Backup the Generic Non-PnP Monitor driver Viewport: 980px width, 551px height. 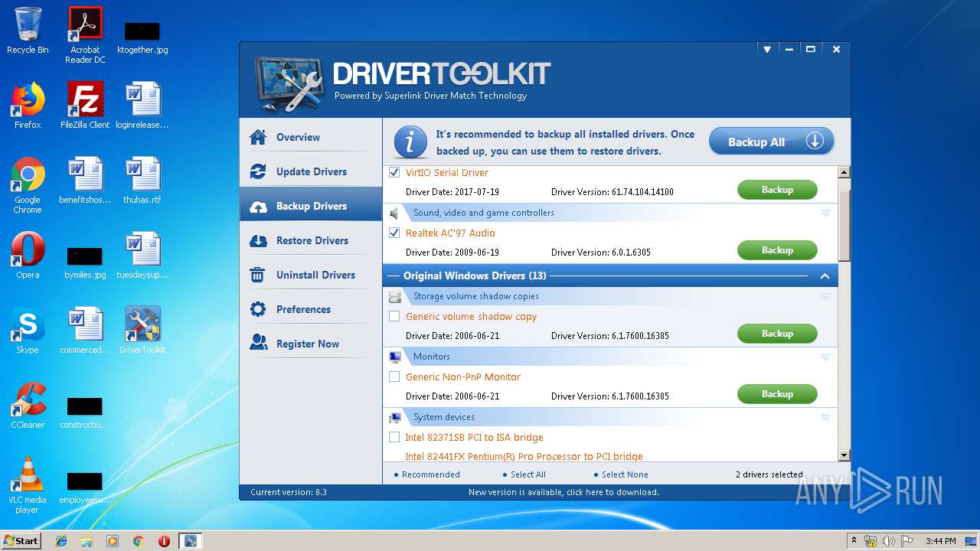(777, 394)
